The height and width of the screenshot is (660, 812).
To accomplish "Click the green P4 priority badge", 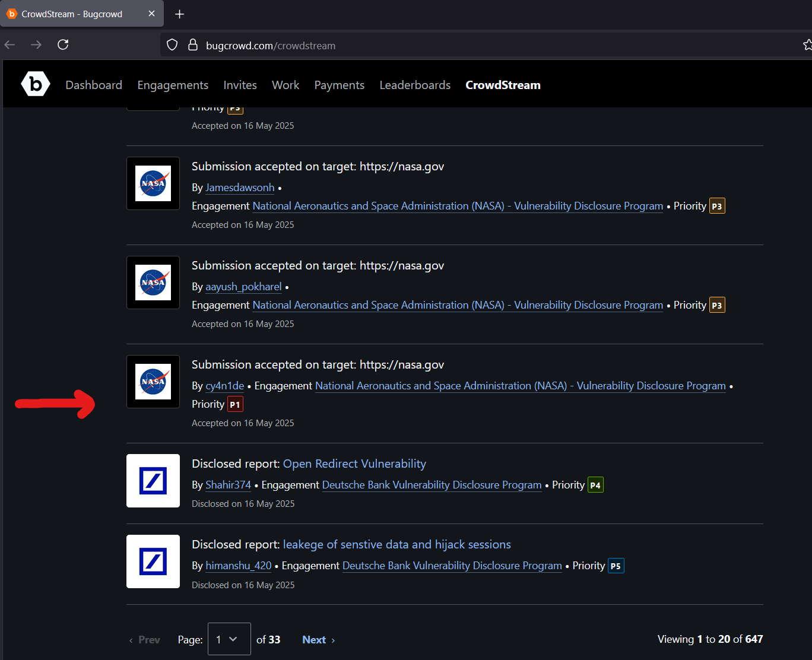I will tap(595, 485).
